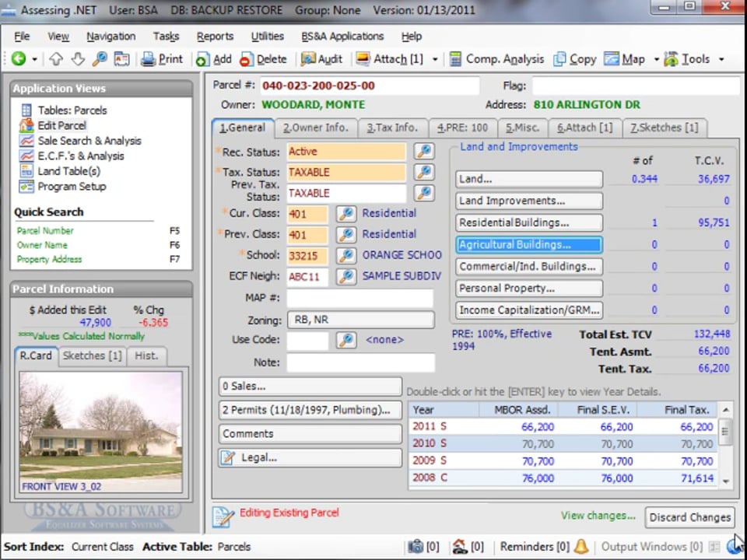Image resolution: width=747 pixels, height=560 pixels.
Task: Open Residential Buildings...
Action: pyautogui.click(x=529, y=222)
